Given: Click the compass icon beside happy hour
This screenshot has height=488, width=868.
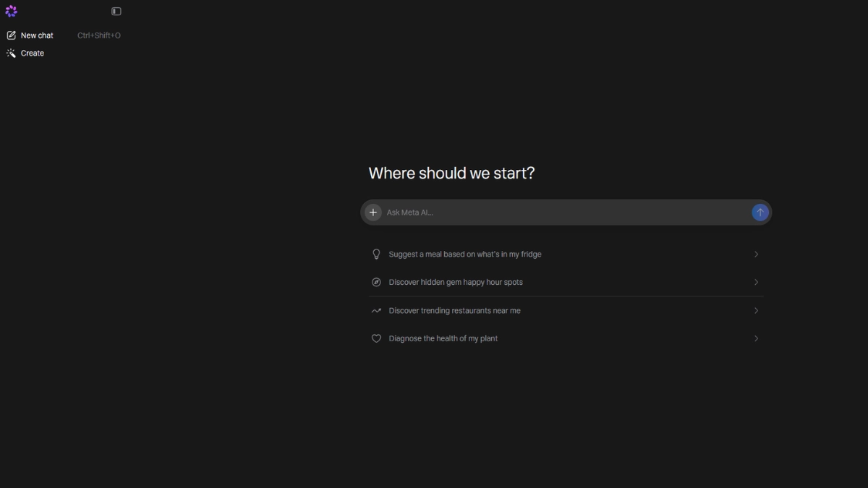Looking at the screenshot, I should click(376, 283).
